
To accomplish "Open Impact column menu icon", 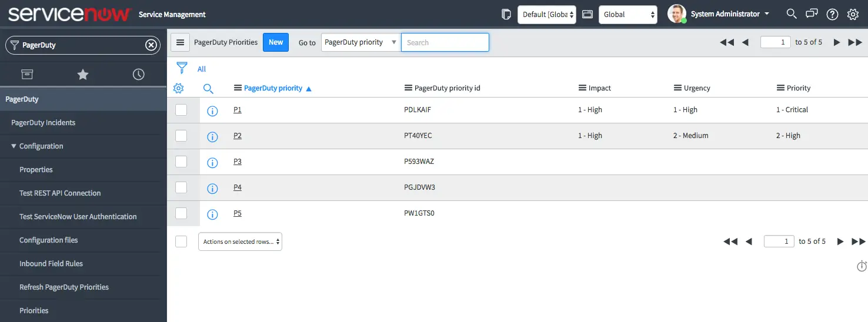I will pos(582,88).
